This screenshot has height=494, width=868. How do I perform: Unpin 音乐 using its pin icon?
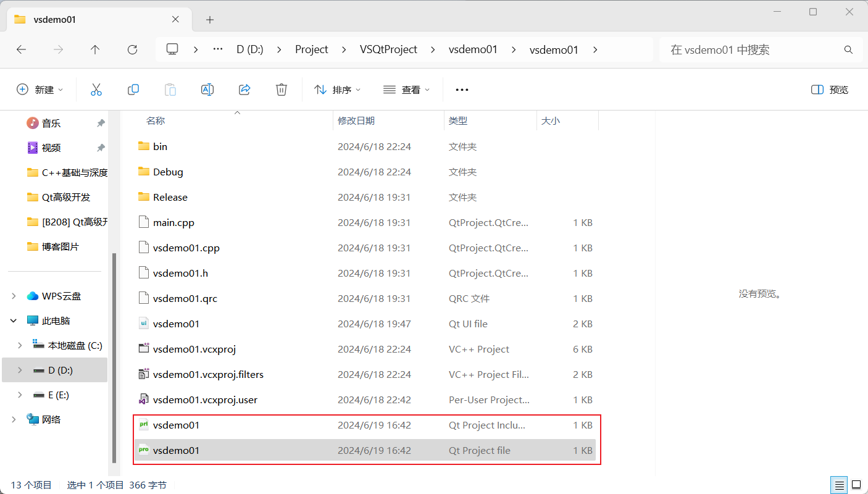coord(101,124)
